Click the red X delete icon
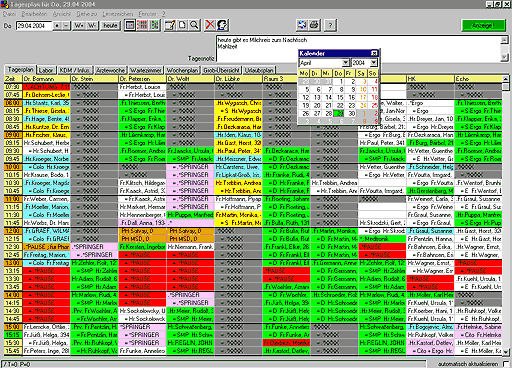Screen dimensions: 512x368 point(210,25)
